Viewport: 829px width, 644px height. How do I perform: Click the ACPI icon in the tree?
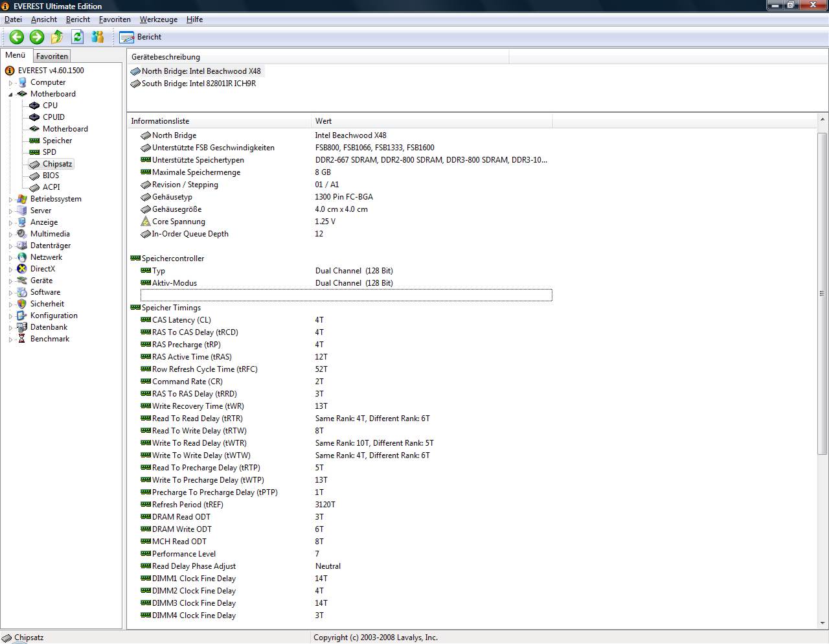[35, 187]
